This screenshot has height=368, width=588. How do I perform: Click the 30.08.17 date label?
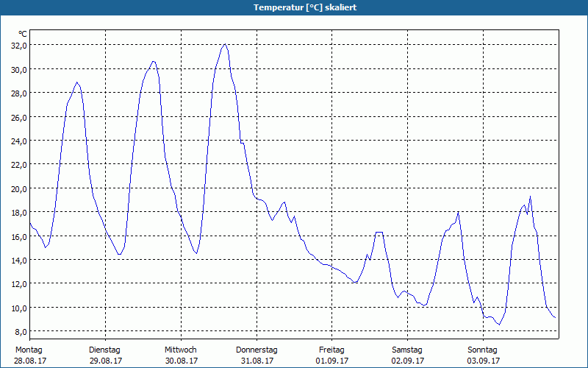click(x=182, y=361)
